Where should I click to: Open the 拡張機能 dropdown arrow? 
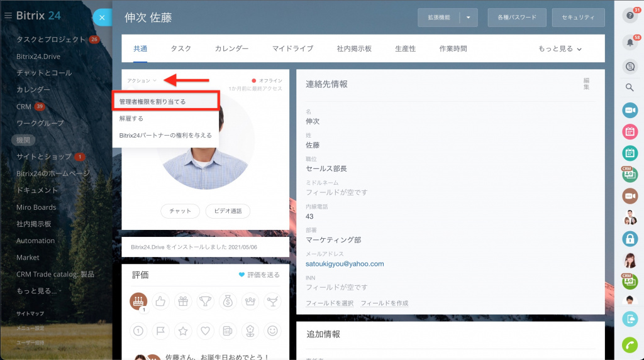click(469, 18)
